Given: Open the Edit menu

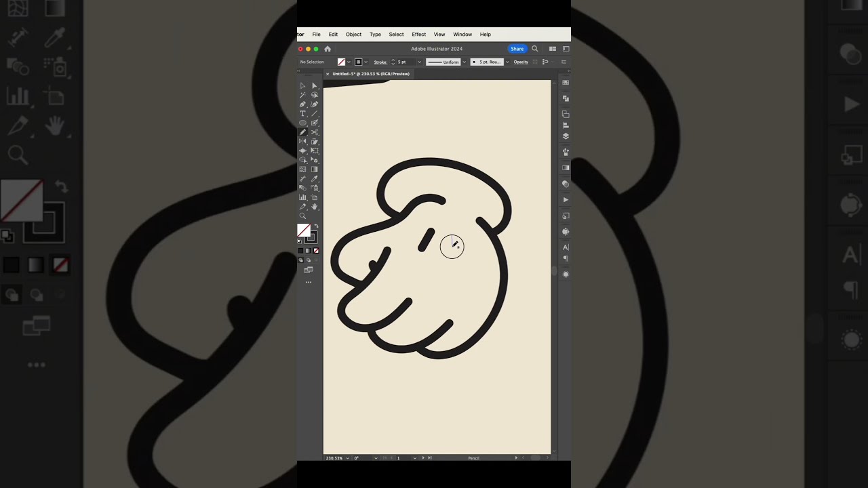Looking at the screenshot, I should coord(333,35).
